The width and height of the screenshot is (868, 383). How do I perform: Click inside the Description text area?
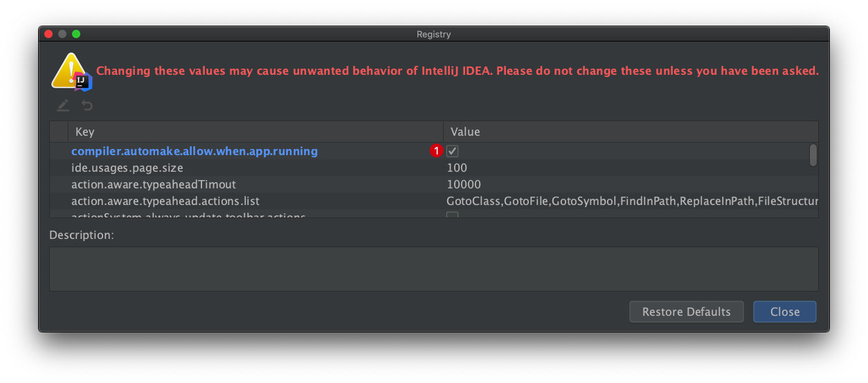(433, 269)
